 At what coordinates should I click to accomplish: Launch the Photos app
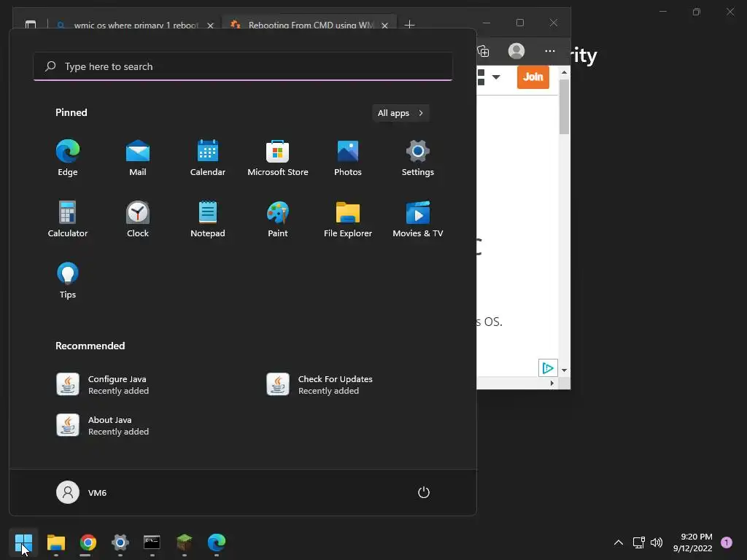(x=348, y=158)
